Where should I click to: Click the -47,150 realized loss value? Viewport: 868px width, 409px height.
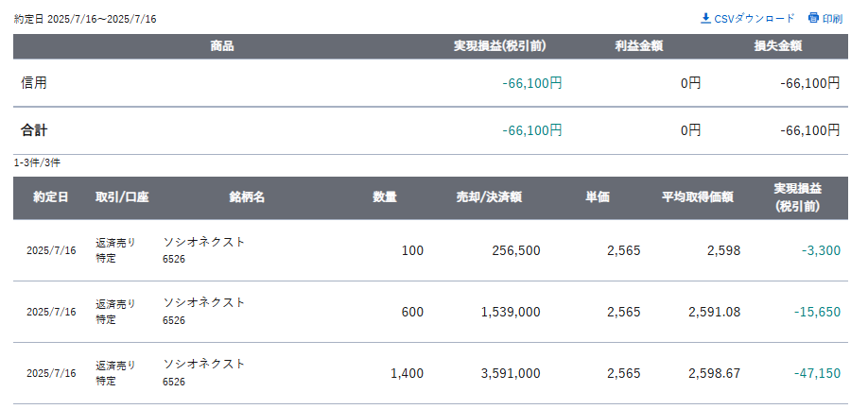tap(817, 374)
